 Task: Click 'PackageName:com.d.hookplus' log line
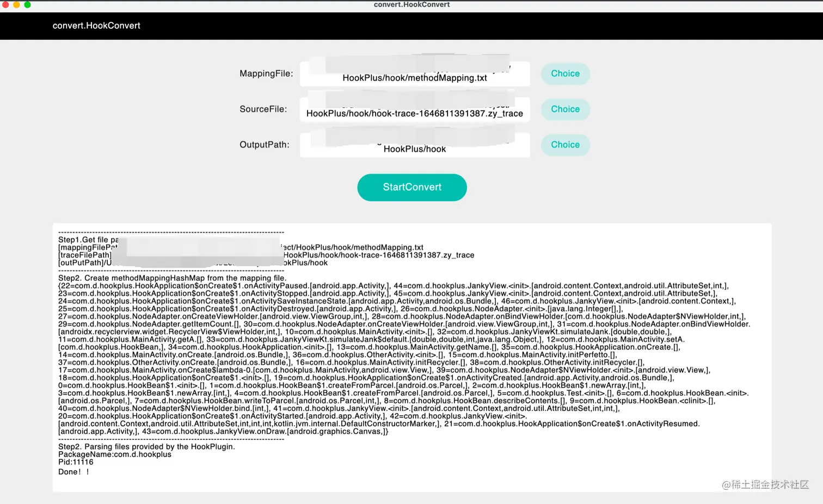tap(115, 454)
